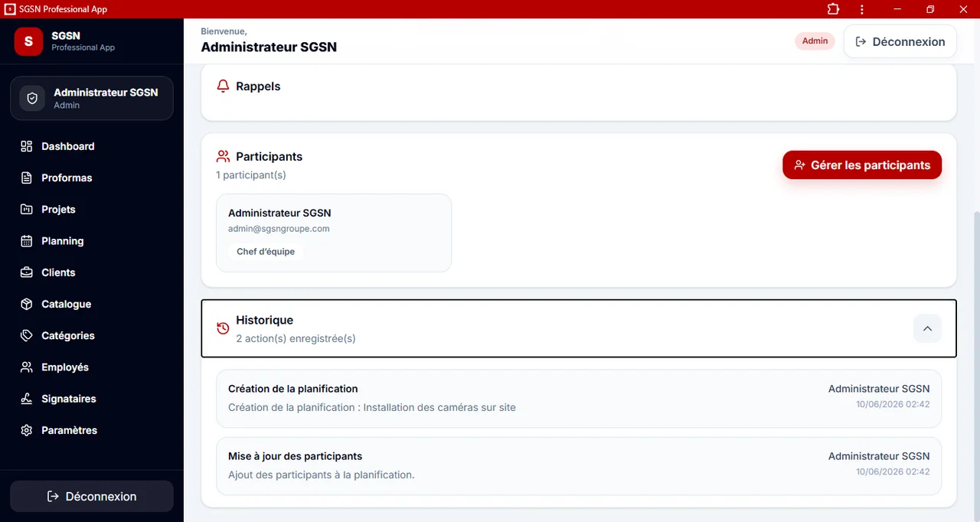
Task: Click the Création de la planification history entry
Action: tap(579, 398)
